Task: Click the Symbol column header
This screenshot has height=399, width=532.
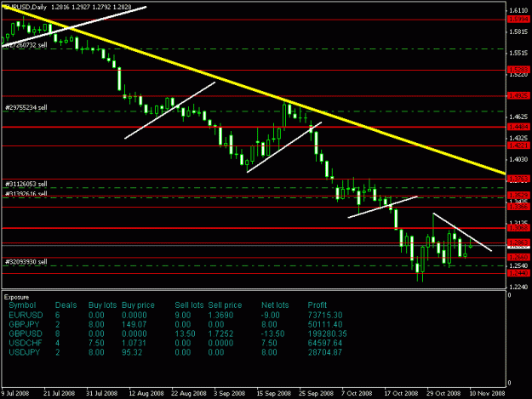Action: pos(22,305)
